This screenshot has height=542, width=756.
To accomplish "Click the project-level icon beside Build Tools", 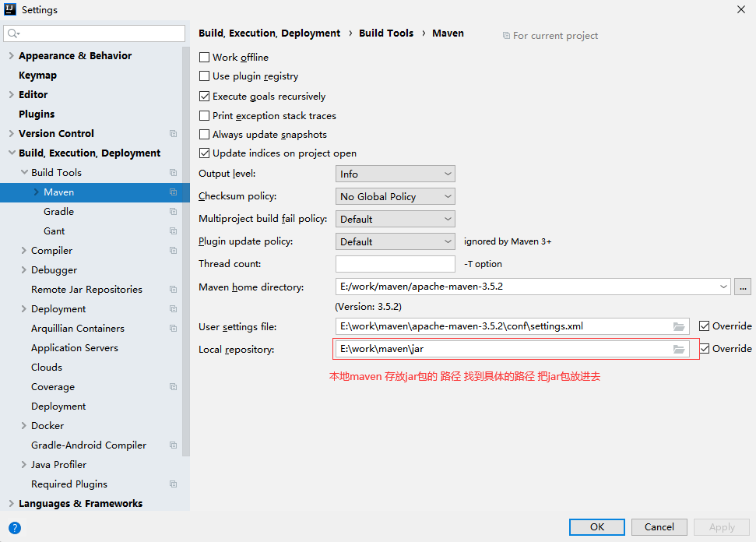I will [173, 173].
